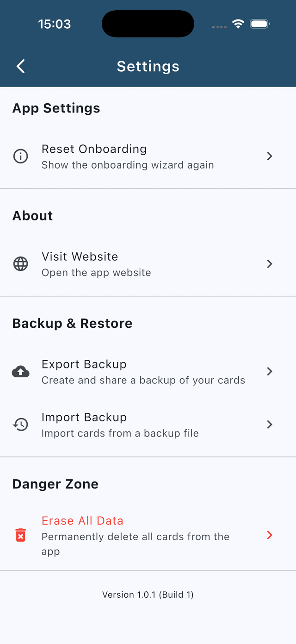
Task: Tap the globe icon beside Visit Website
Action: [x=20, y=264]
